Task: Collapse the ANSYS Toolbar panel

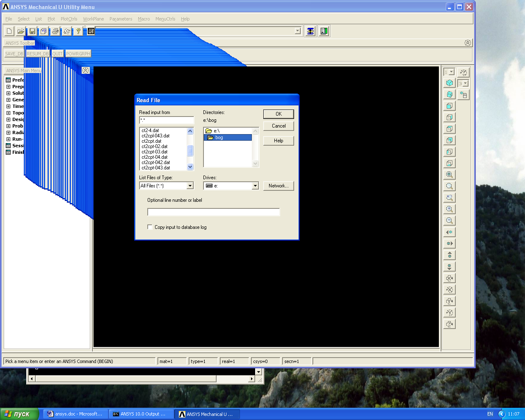Action: click(468, 43)
